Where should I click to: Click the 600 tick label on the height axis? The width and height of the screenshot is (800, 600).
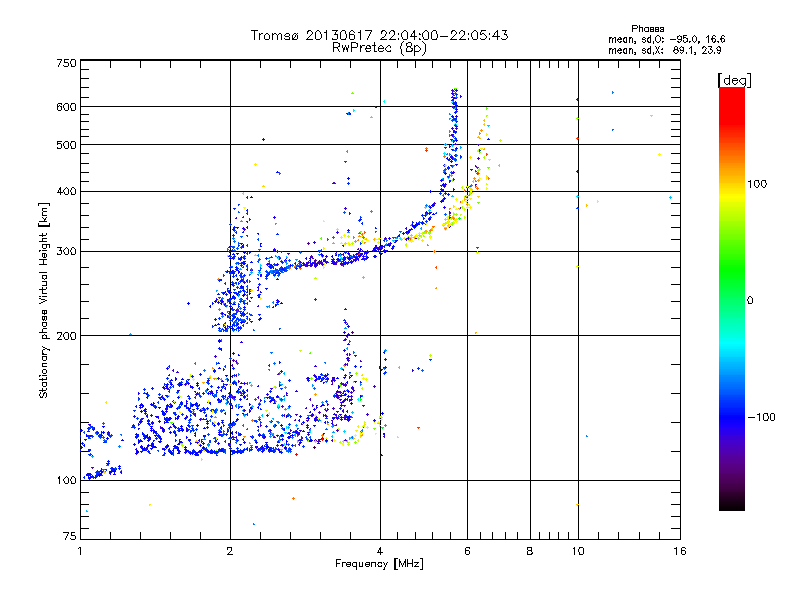[66, 107]
